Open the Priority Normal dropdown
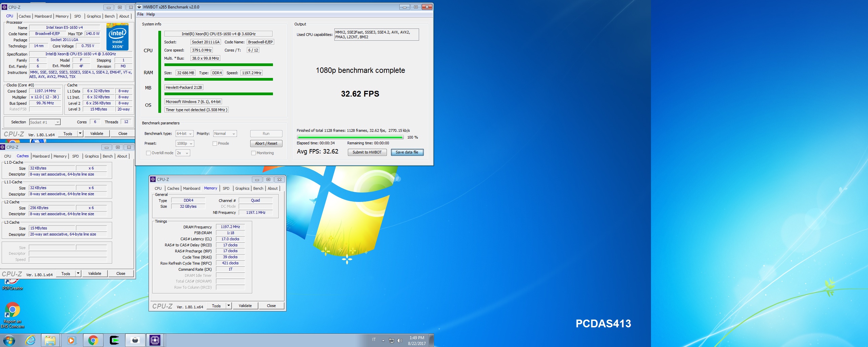This screenshot has width=868, height=347. 225,134
